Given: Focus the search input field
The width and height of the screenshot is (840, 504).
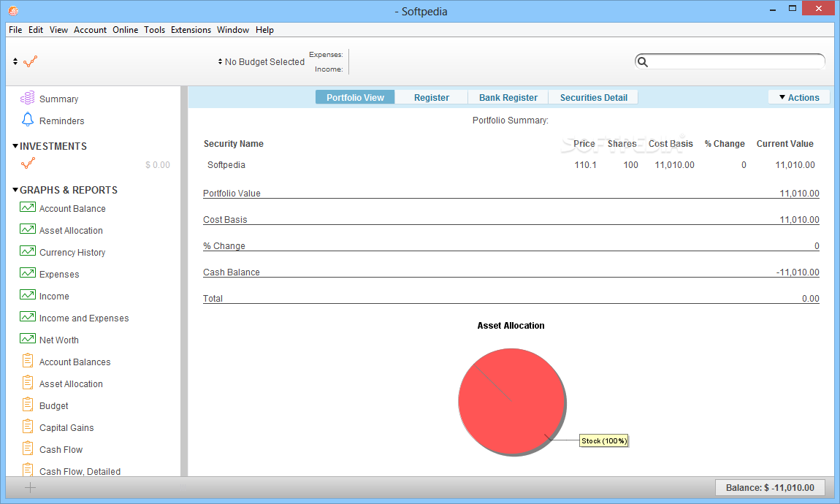Looking at the screenshot, I should (x=730, y=61).
